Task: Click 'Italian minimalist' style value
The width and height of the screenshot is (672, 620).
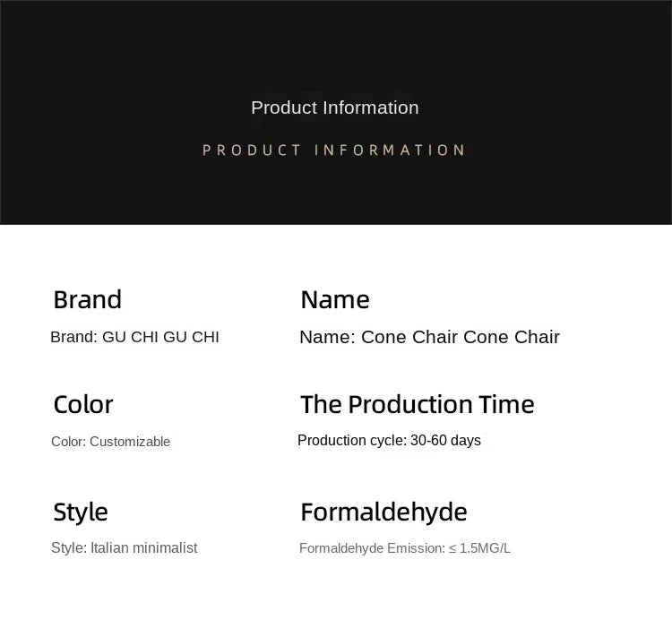Action: pos(144,548)
